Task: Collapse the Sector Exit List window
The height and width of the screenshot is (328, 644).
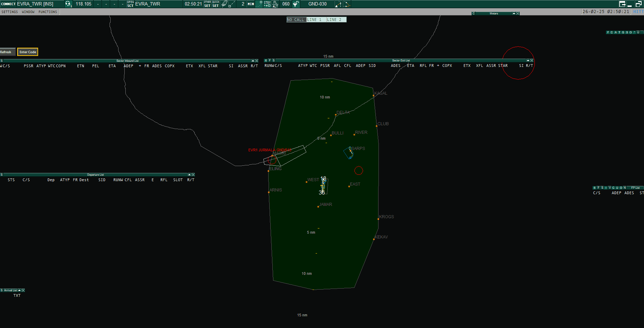Action: (x=528, y=60)
